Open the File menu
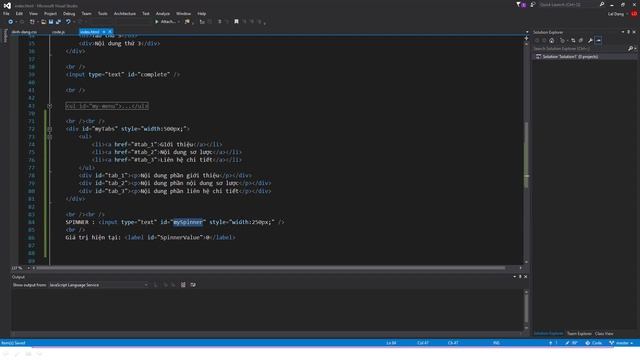The width and height of the screenshot is (640, 360). (x=6, y=13)
